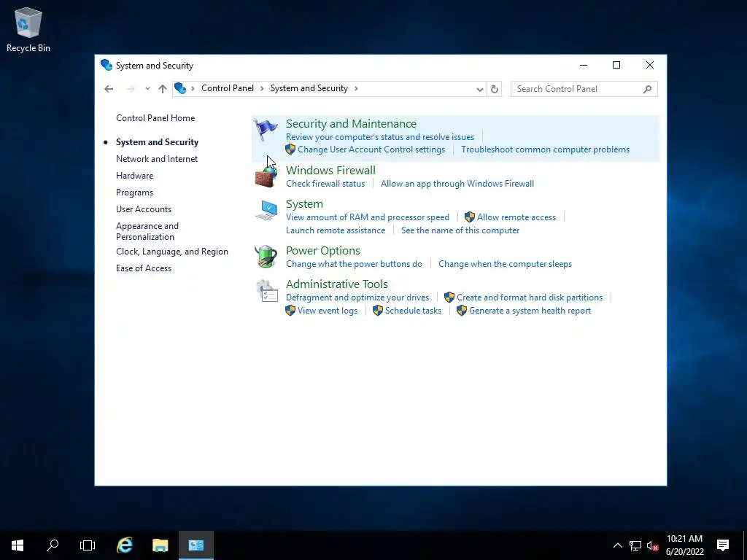Click Control Panel in the breadcrumb

point(228,88)
